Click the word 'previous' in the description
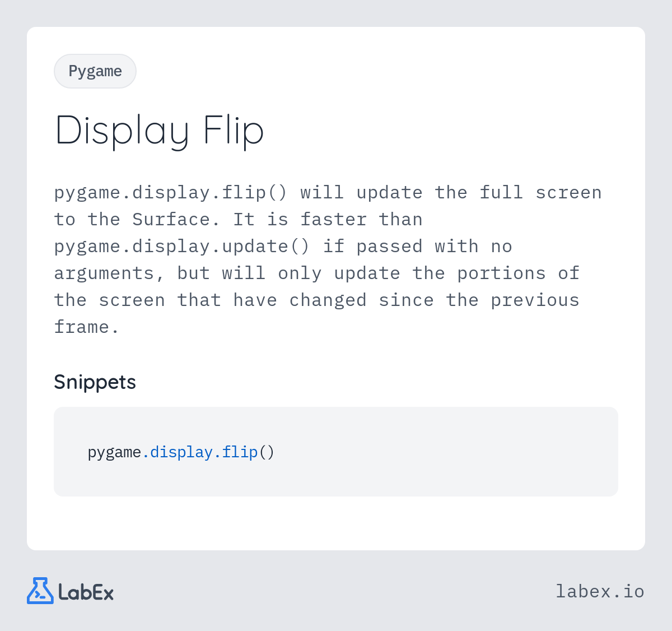The image size is (672, 631). click(x=535, y=300)
